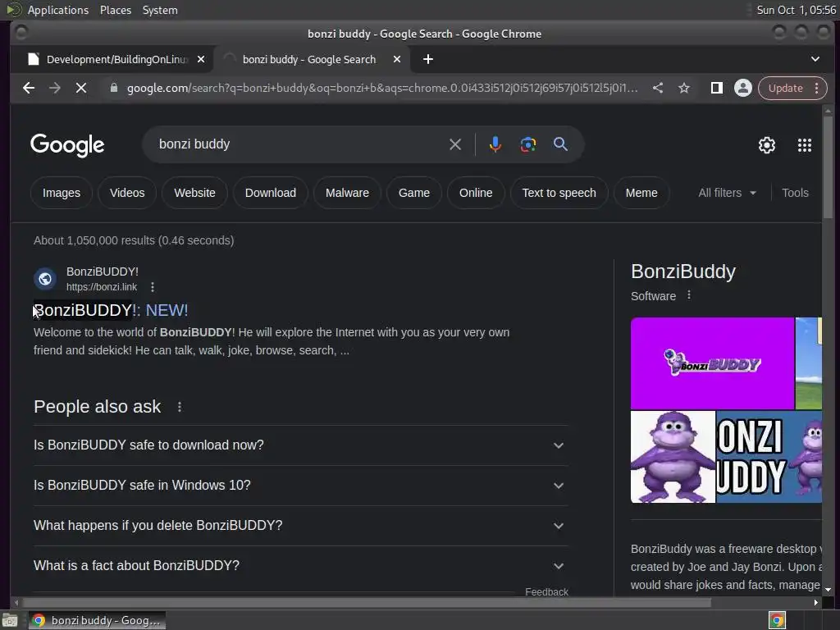Image resolution: width=840 pixels, height=630 pixels.
Task: Click the Chrome Update button
Action: 786,88
